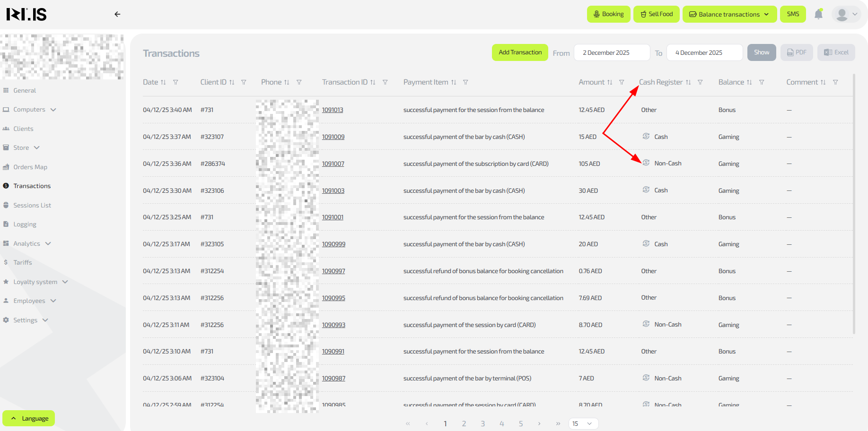
Task: Open the rows per page dropdown
Action: click(x=583, y=423)
